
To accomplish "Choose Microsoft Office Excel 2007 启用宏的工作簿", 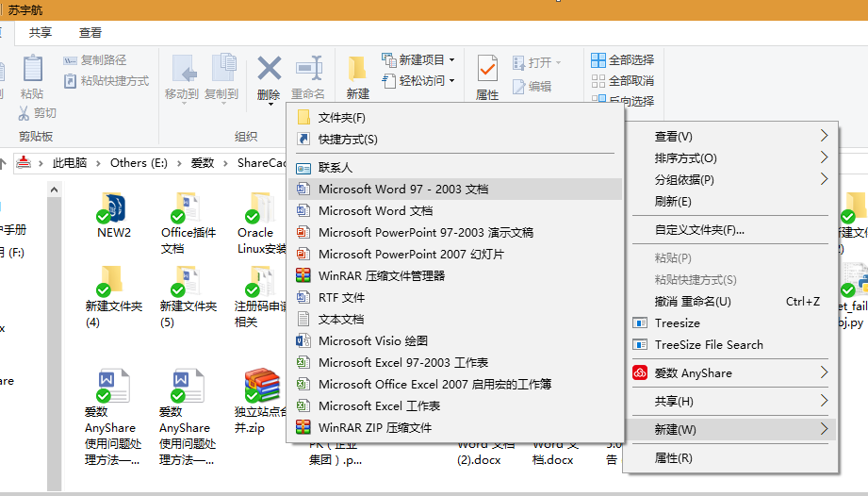I will (x=455, y=384).
